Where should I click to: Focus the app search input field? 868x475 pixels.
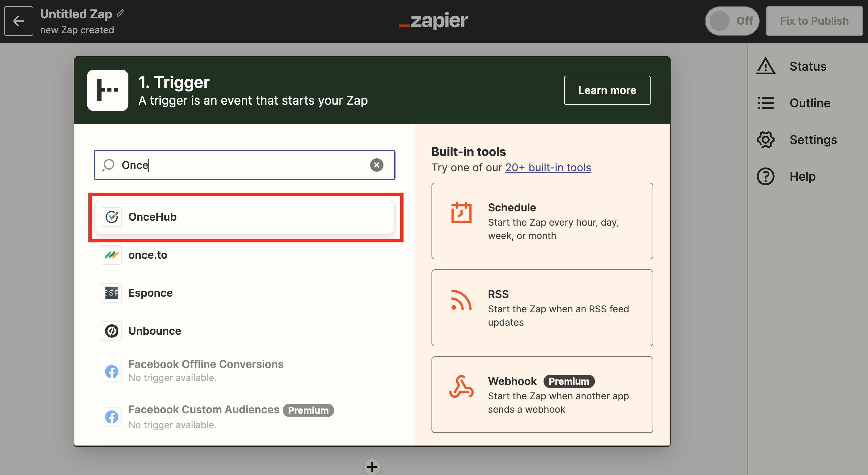pos(244,165)
